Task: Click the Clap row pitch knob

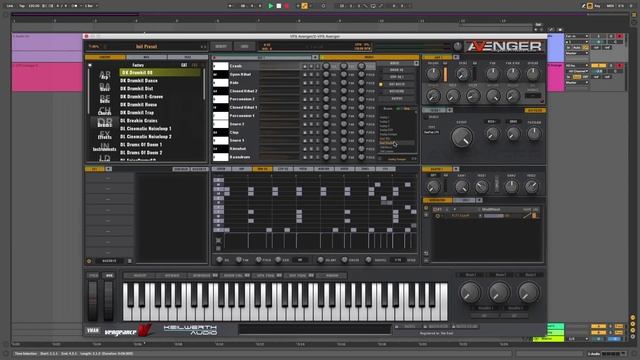Action: click(361, 132)
